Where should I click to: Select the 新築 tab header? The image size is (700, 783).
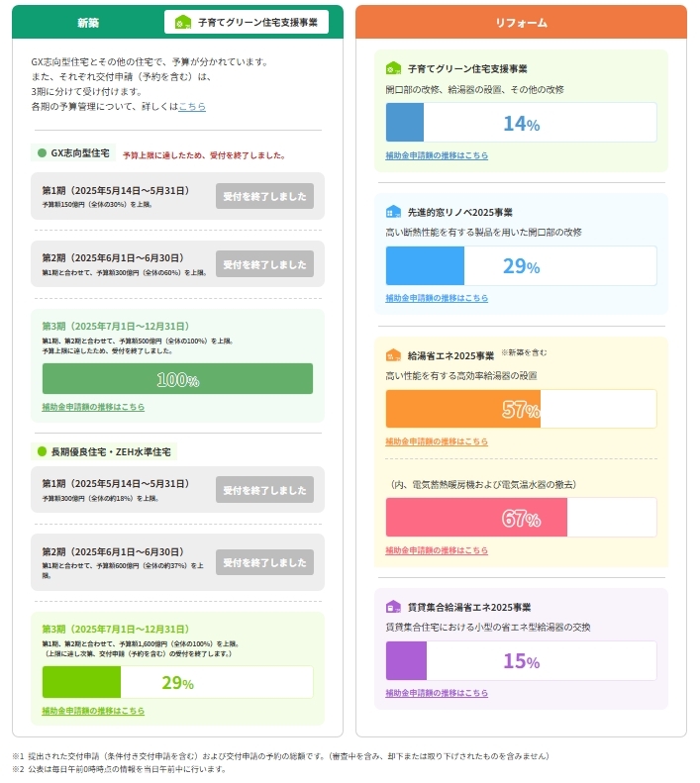tap(88, 23)
